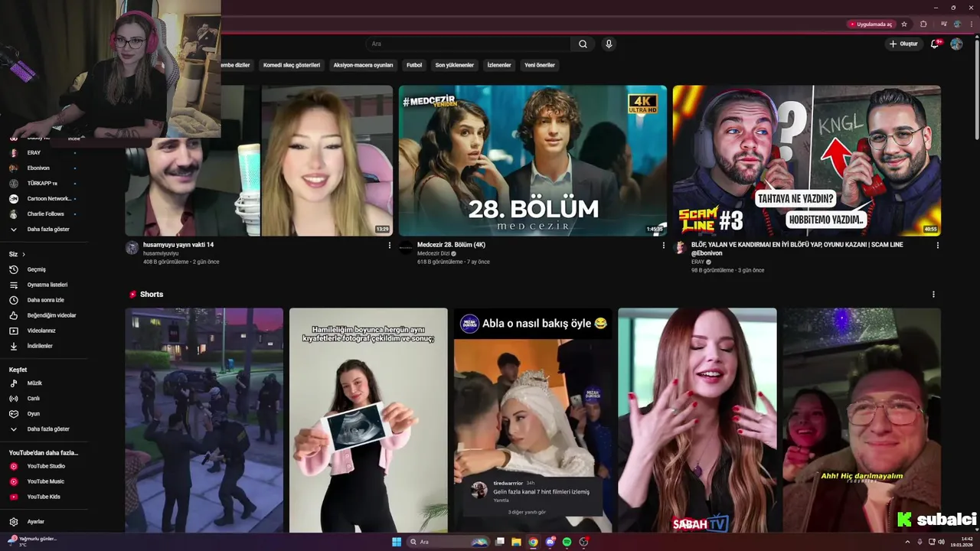The height and width of the screenshot is (551, 980).
Task: Open the YouTube account avatar menu
Action: [x=956, y=44]
